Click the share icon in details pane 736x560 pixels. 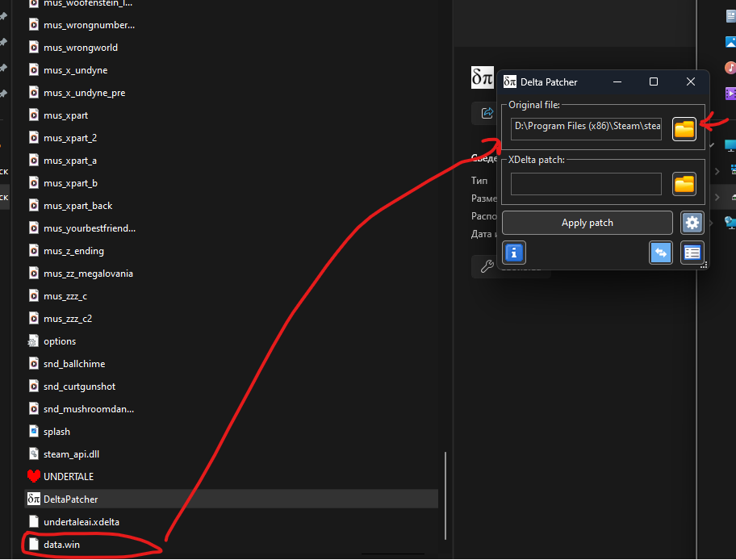(x=487, y=113)
